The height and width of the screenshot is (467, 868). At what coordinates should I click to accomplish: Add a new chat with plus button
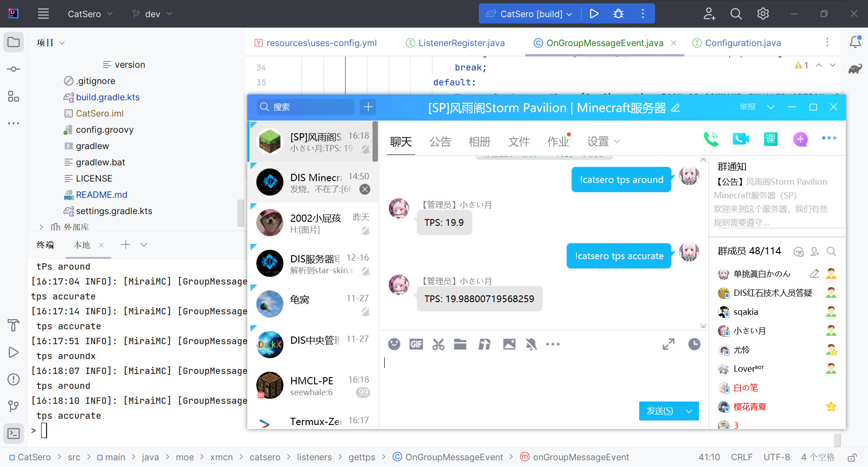click(x=368, y=107)
